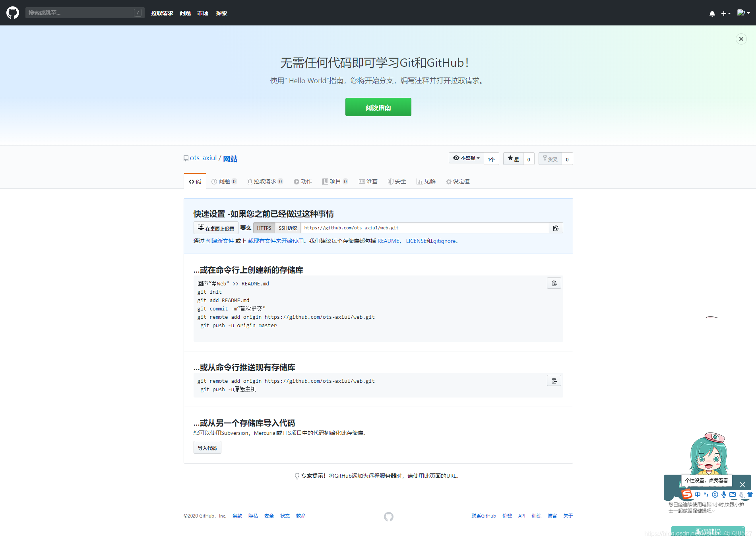The height and width of the screenshot is (541, 756).
Task: Expand the 不监视 watch dropdown
Action: pyautogui.click(x=466, y=158)
